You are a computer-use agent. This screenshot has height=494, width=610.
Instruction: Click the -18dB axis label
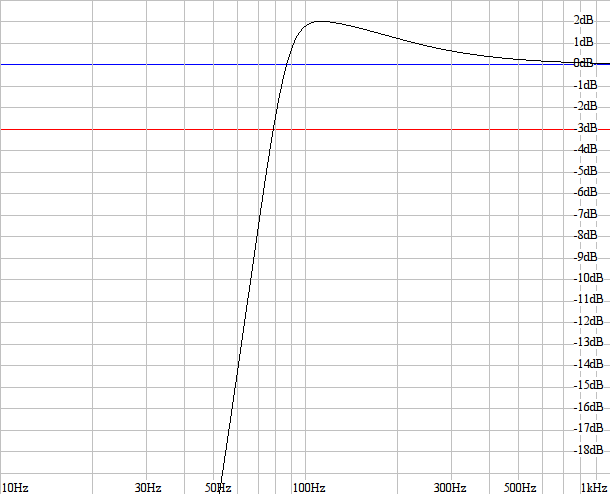point(588,450)
